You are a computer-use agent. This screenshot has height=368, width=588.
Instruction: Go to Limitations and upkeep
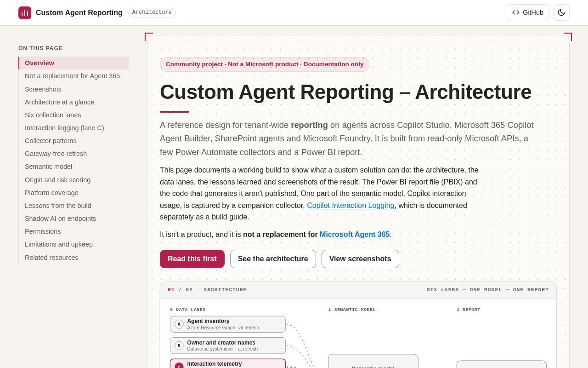coord(73,244)
